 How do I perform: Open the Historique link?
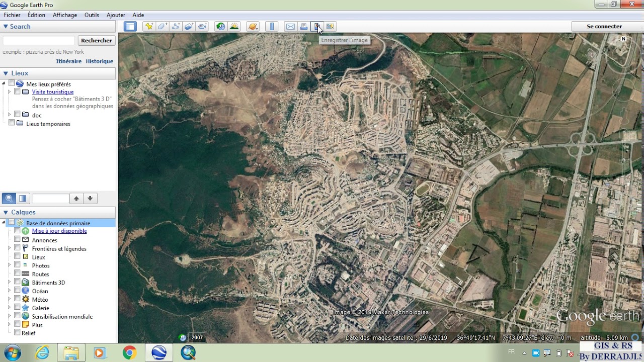(99, 61)
